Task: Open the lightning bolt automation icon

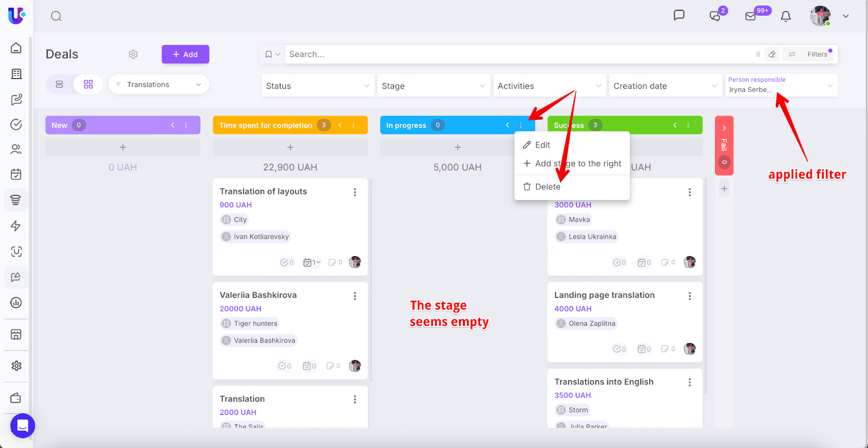Action: click(16, 226)
